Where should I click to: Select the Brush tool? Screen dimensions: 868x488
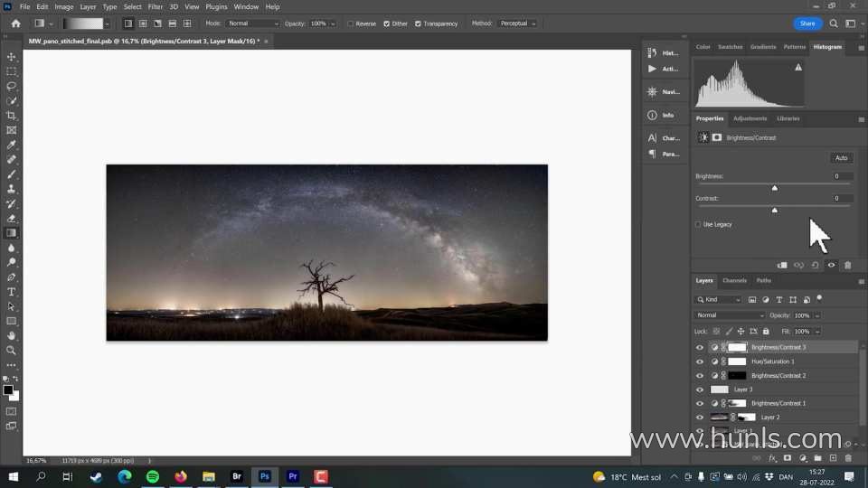[x=11, y=174]
